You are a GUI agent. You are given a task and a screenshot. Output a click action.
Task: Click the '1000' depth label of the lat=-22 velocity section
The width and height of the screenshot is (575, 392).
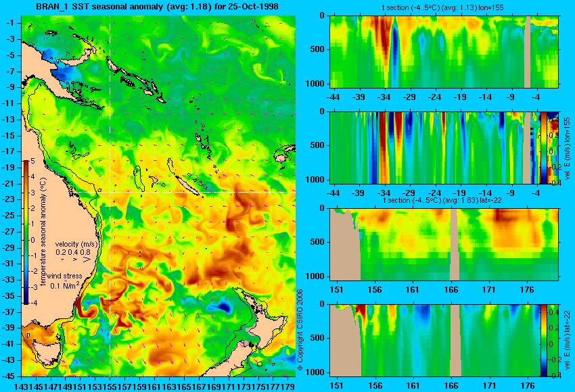point(315,372)
